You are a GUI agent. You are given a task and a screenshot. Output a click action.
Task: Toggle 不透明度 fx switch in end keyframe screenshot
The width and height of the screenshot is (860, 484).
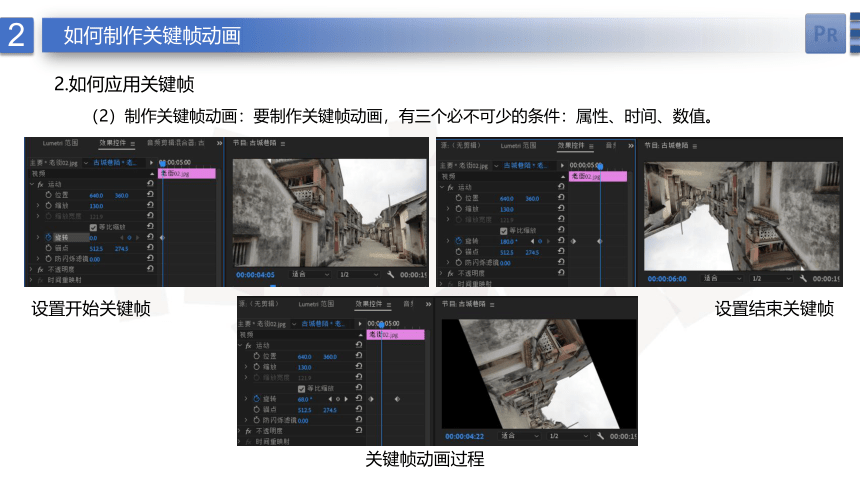pyautogui.click(x=450, y=273)
